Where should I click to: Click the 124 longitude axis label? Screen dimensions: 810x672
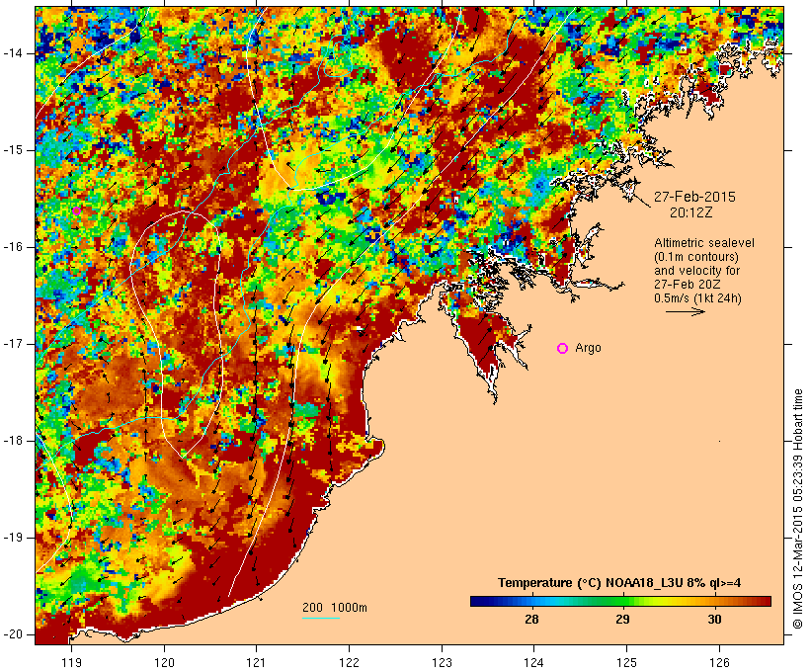(x=533, y=663)
